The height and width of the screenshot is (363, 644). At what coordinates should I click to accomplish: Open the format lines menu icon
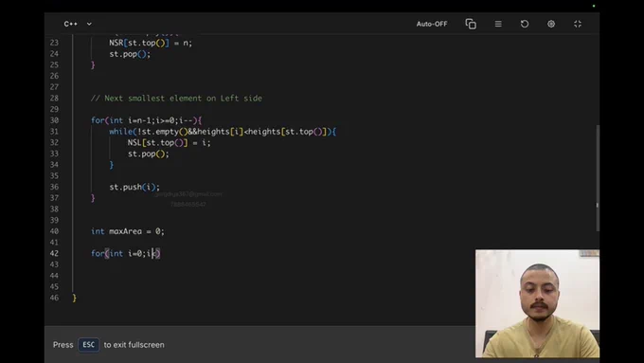point(498,24)
